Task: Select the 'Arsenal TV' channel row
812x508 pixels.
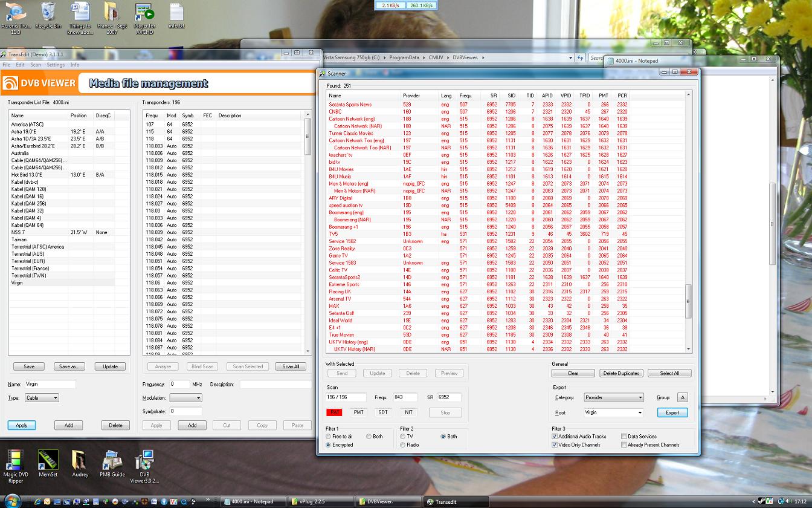Action: coord(505,299)
